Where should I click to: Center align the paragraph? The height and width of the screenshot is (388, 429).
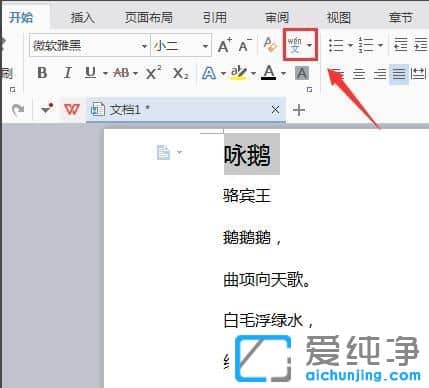coord(359,73)
